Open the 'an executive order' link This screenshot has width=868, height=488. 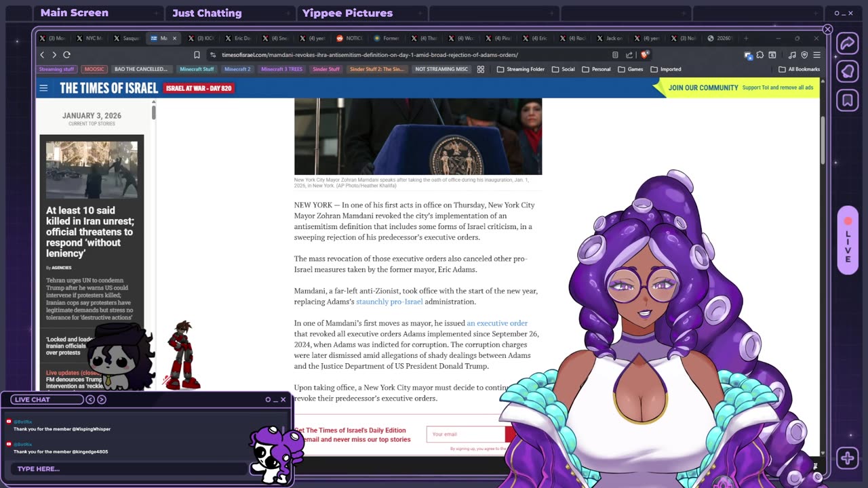497,323
